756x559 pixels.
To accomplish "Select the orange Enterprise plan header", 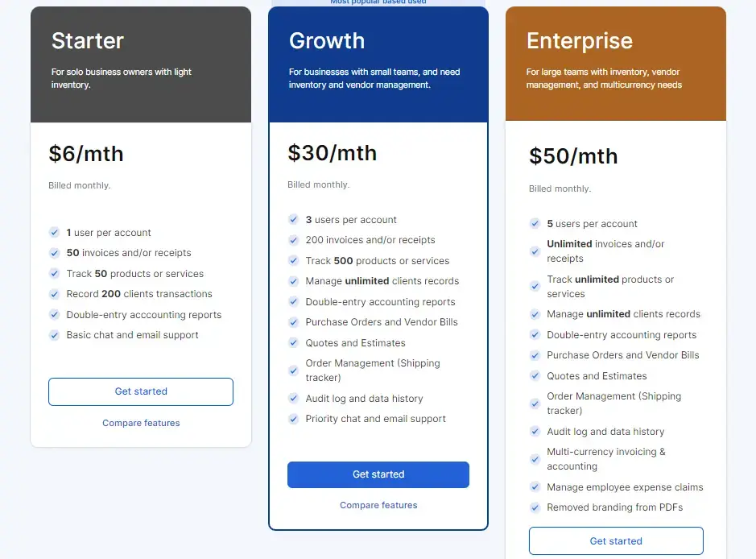I will tap(616, 64).
